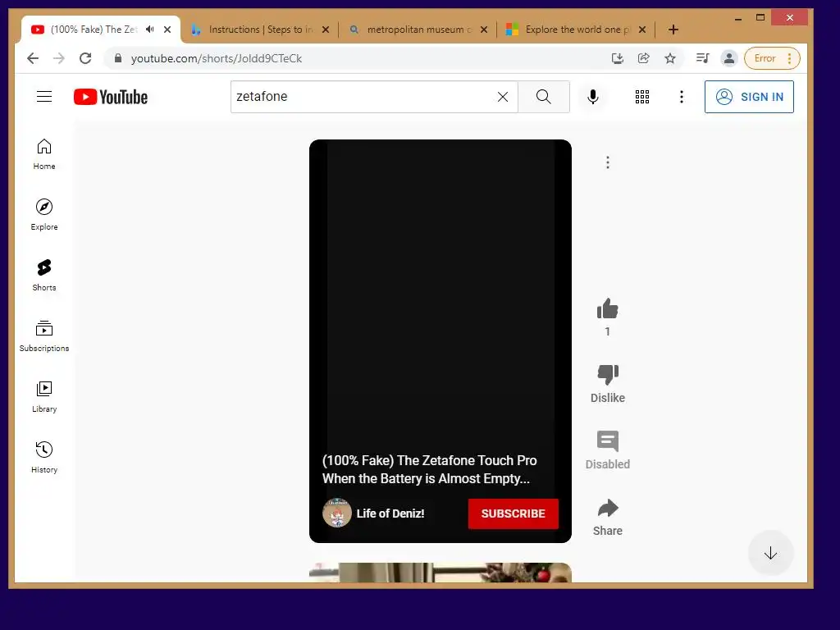
Task: Switch to Explore the world tab
Action: coord(576,30)
